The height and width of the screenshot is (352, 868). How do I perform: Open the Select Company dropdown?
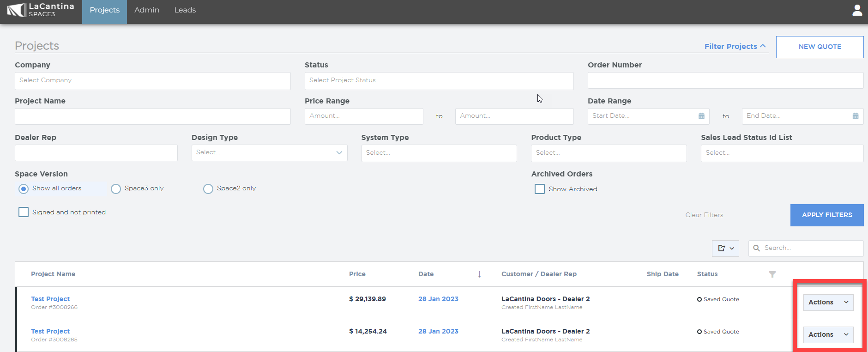pyautogui.click(x=153, y=81)
